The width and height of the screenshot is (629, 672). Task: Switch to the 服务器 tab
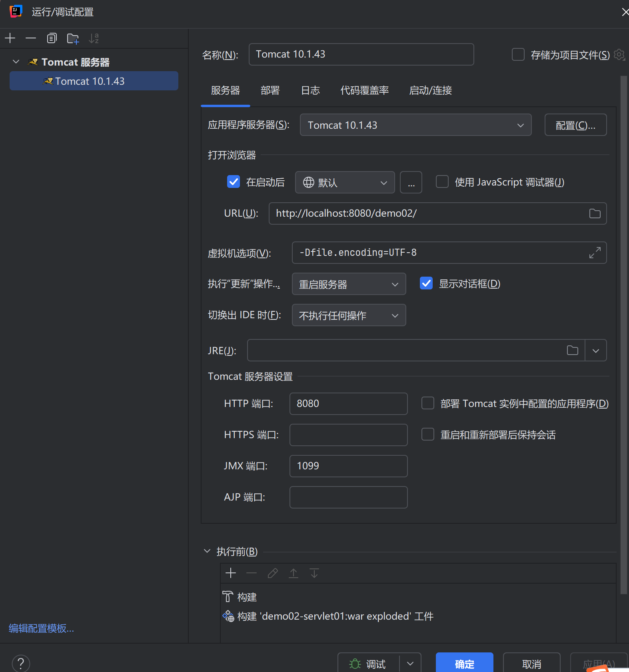coord(226,90)
